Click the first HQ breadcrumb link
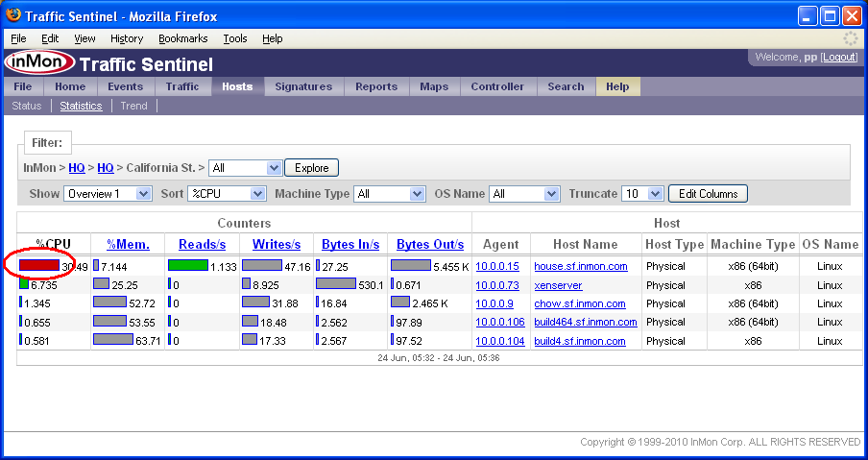Screen dimensions: 868x460 click(x=77, y=168)
